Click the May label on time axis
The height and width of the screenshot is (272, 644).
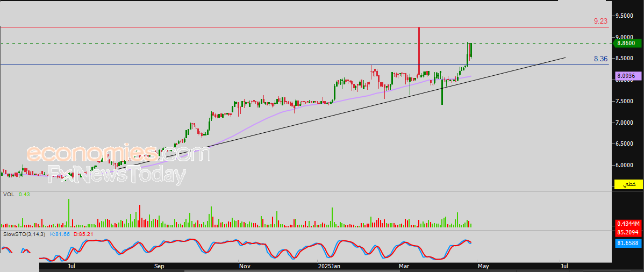(483, 266)
